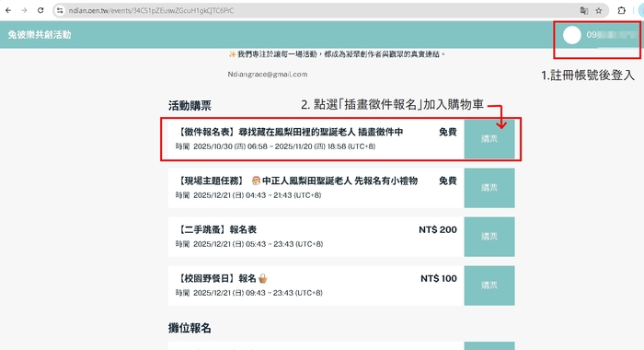Click time text 2025/12/21 04:43 ~ 21:43

(x=248, y=195)
